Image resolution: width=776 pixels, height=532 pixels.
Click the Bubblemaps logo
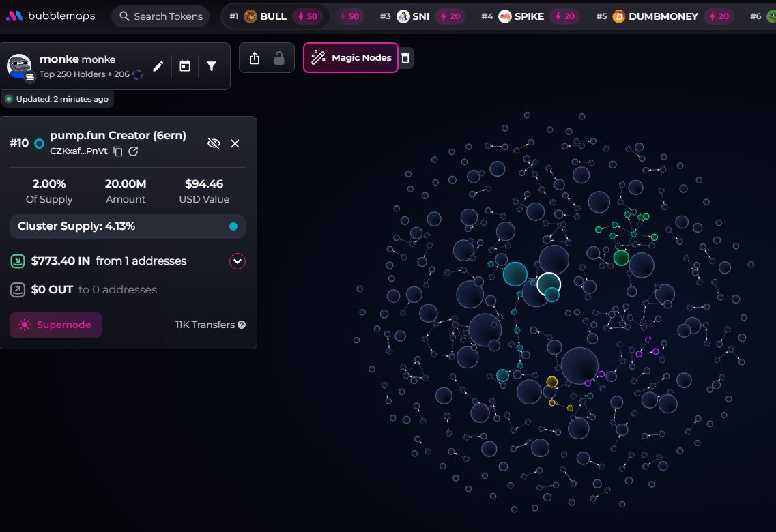[51, 16]
